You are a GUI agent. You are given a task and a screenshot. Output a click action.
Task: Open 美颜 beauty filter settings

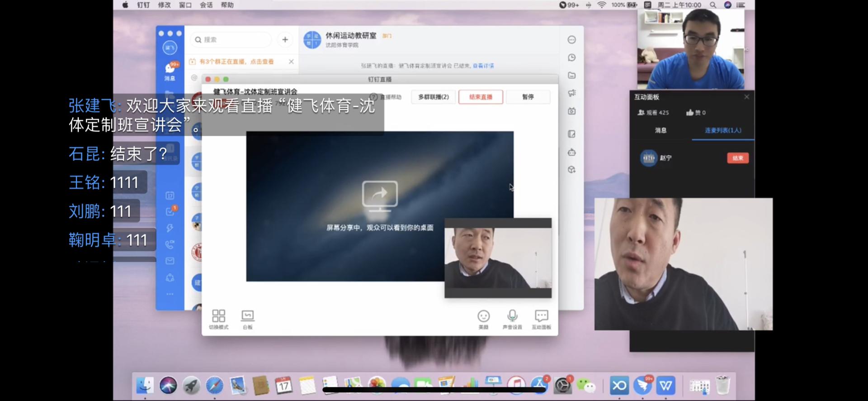click(483, 319)
